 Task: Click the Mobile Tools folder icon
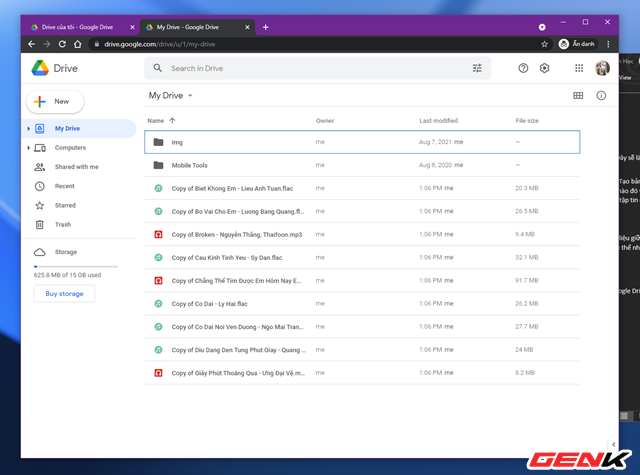(x=158, y=165)
